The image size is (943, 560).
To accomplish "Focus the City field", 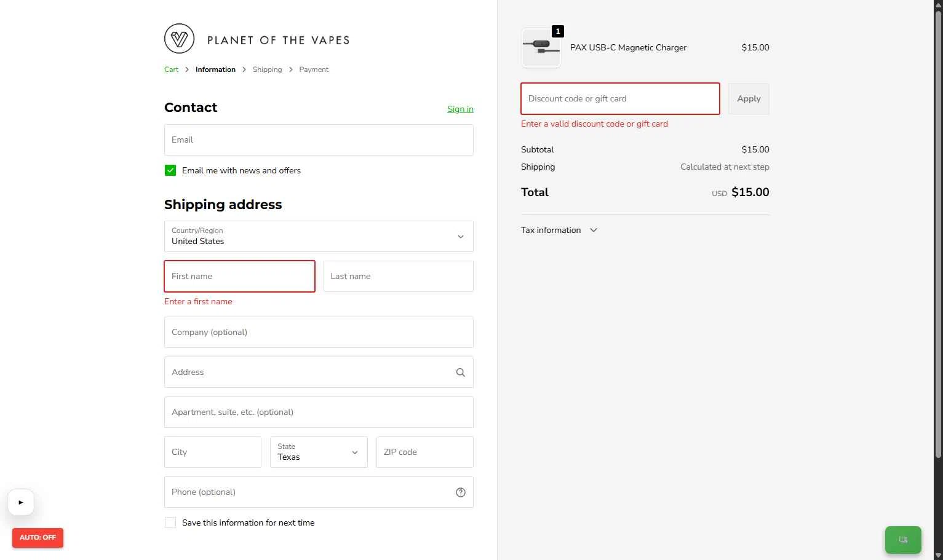I will tap(212, 452).
